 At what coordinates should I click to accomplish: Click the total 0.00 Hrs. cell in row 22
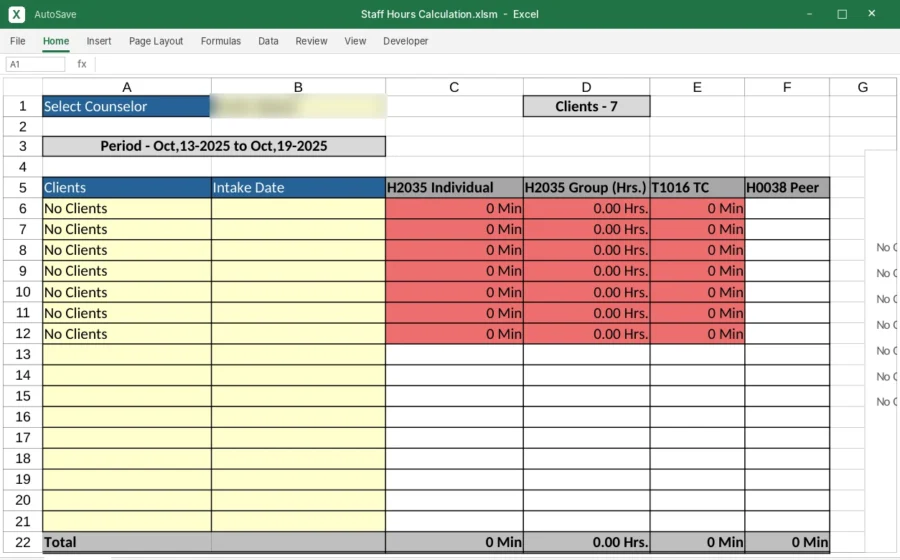tap(586, 542)
